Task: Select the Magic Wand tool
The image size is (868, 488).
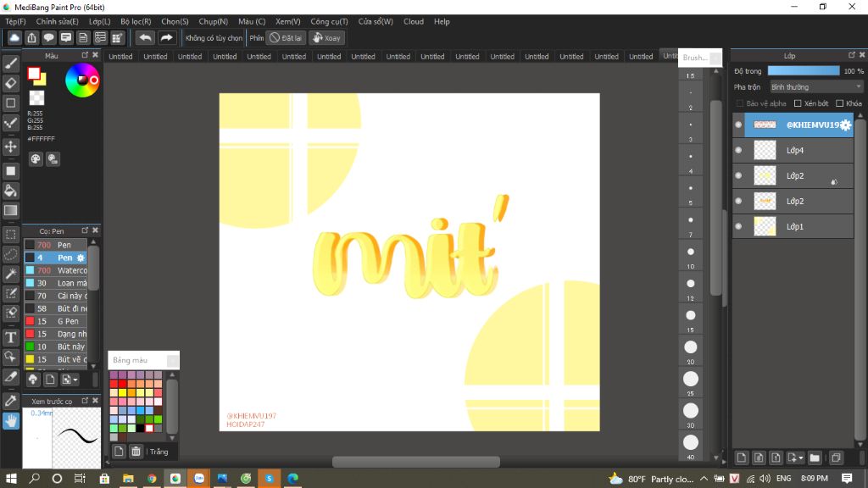Action: click(10, 274)
